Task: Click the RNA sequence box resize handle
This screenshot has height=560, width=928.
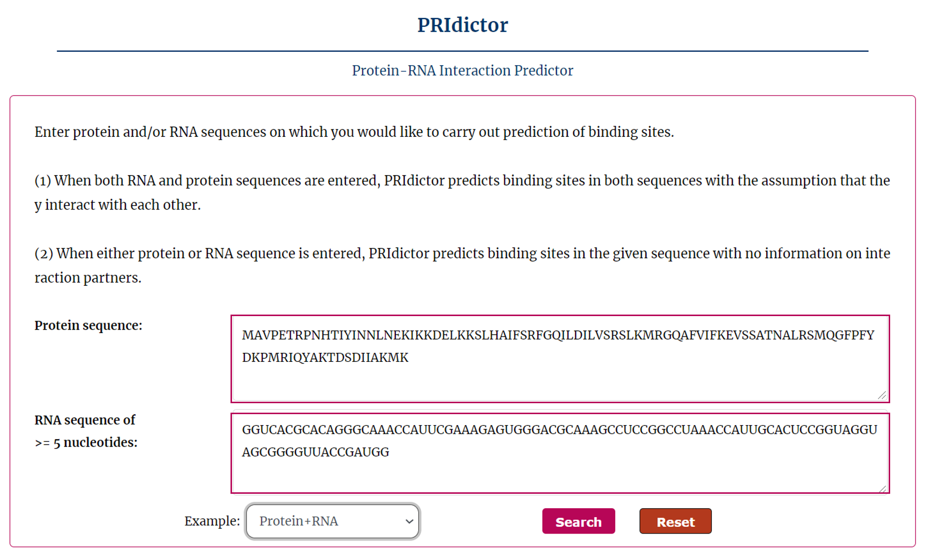Action: [882, 489]
